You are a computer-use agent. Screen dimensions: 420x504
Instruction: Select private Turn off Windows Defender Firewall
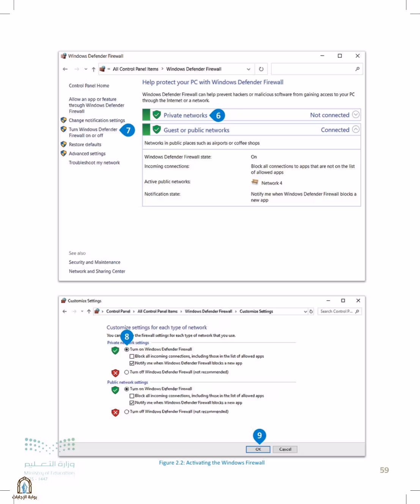pos(127,372)
